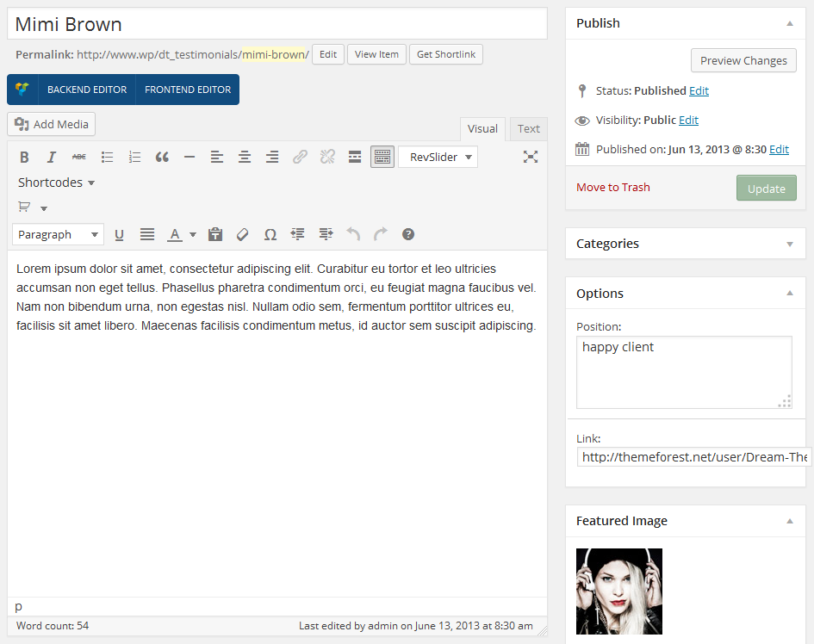Screen dimensions: 814x644
Task: Create a bulleted list
Action: (107, 157)
